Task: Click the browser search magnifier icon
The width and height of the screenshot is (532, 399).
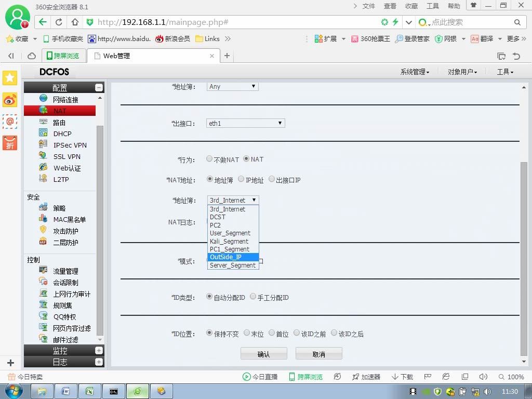Action: point(517,22)
